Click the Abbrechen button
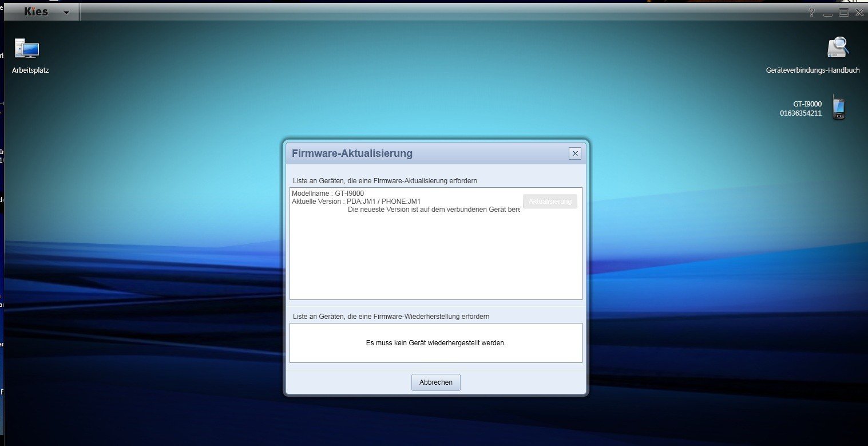868x446 pixels. coord(436,382)
